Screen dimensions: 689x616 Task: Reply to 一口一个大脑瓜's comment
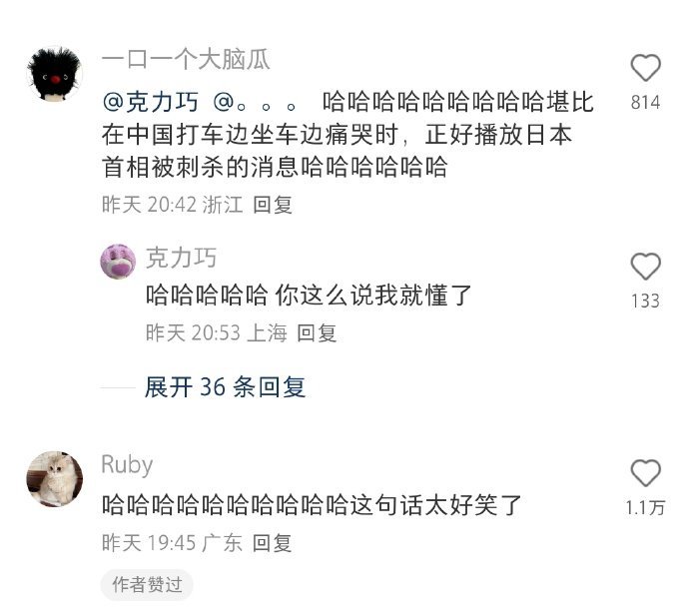(x=273, y=205)
